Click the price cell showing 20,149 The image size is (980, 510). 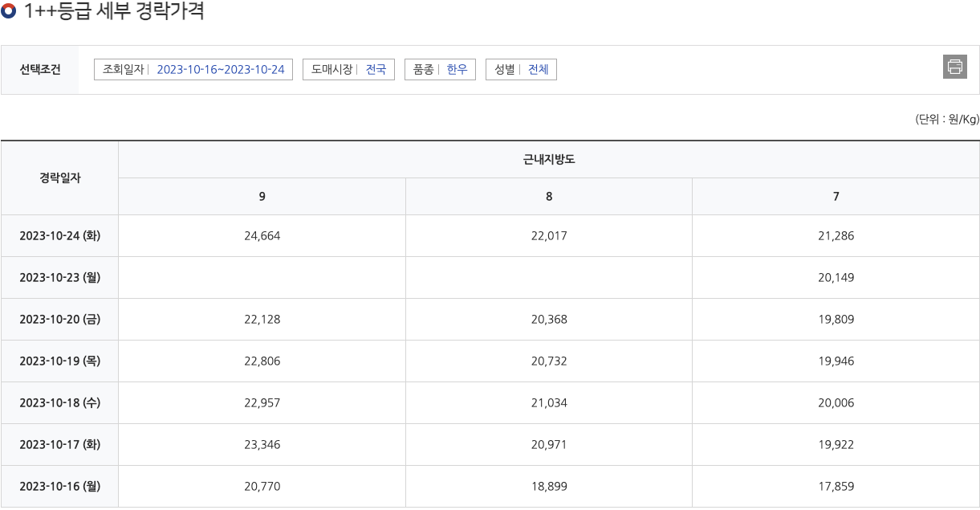click(836, 277)
